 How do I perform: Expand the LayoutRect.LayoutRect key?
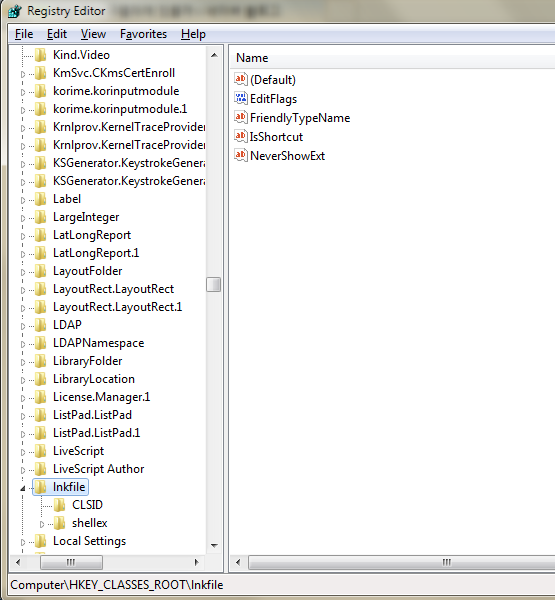tap(23, 290)
